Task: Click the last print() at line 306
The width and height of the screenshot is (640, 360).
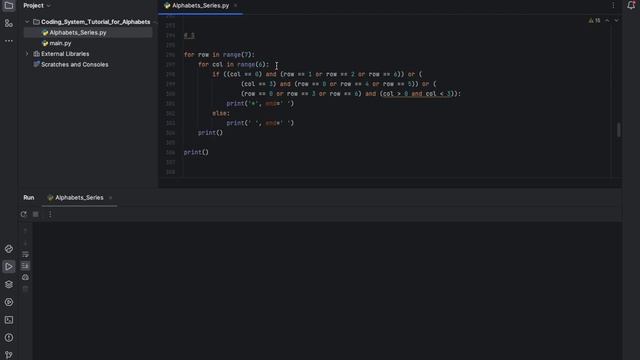Action: (196, 152)
